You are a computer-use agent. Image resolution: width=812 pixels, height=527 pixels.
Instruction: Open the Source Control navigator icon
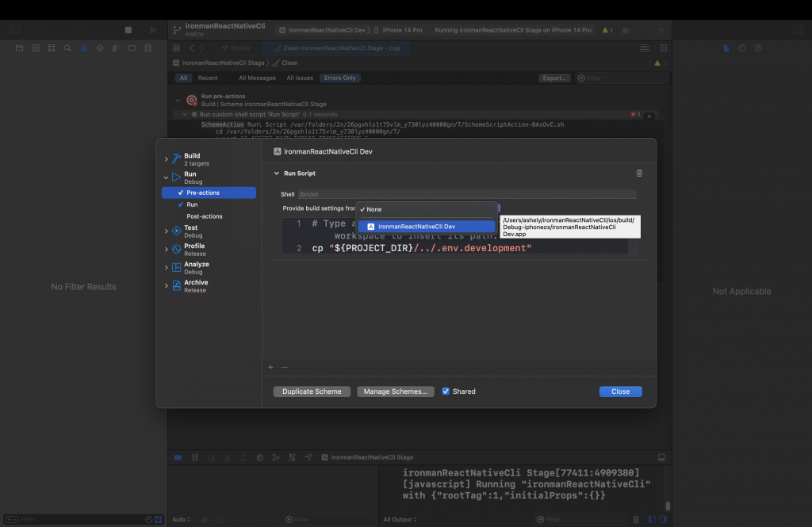point(35,48)
